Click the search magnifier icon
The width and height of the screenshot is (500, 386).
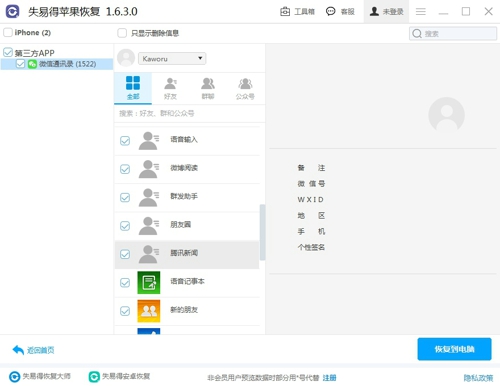click(x=417, y=34)
